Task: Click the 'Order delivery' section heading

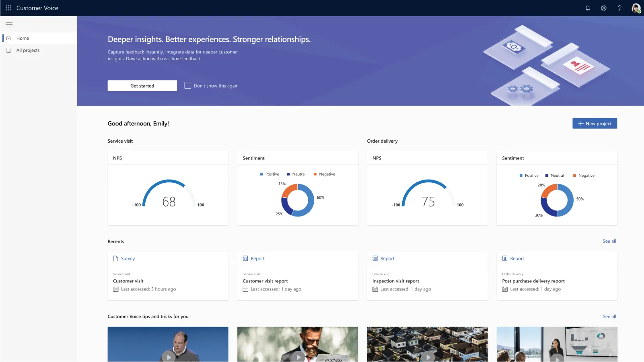Action: [383, 141]
